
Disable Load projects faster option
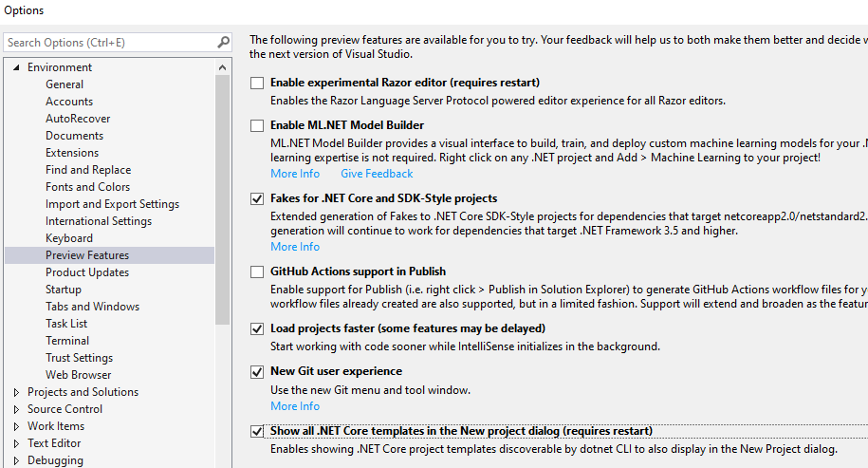click(257, 329)
